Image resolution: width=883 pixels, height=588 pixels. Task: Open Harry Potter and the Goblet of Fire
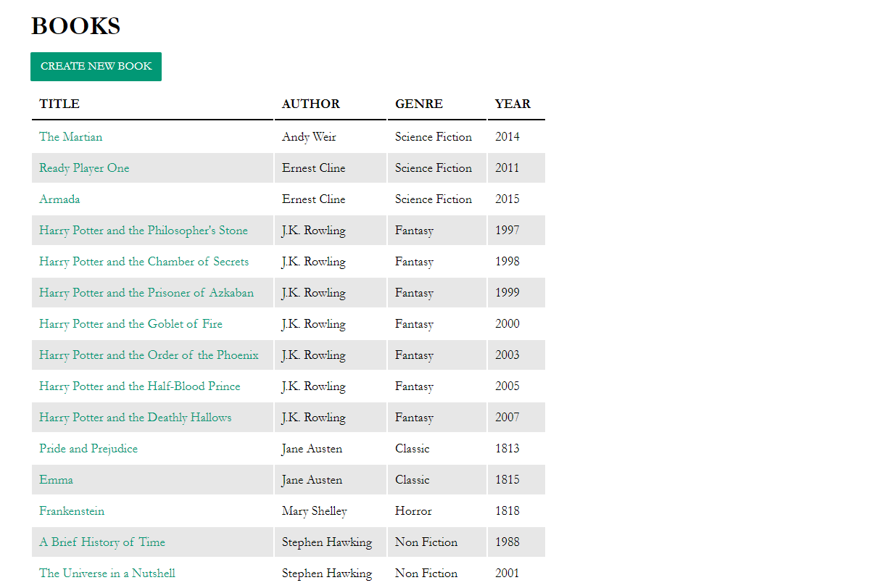coord(130,323)
